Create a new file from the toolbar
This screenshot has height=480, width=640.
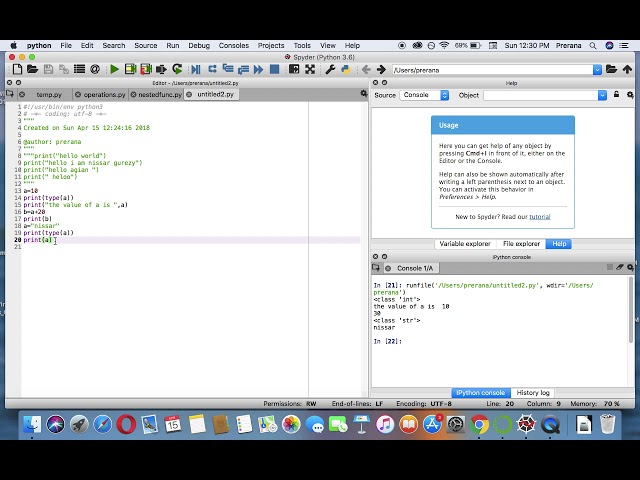(17, 69)
